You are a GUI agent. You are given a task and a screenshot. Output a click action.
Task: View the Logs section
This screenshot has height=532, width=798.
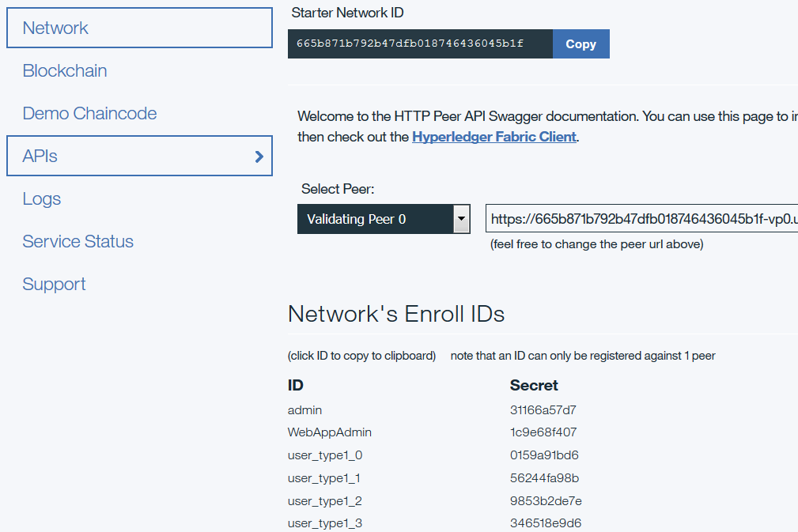tap(41, 198)
